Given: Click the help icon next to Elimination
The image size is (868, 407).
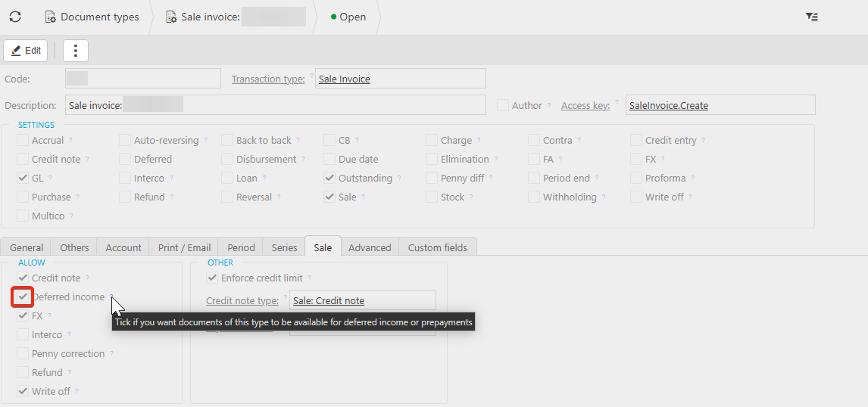Looking at the screenshot, I should 496,159.
